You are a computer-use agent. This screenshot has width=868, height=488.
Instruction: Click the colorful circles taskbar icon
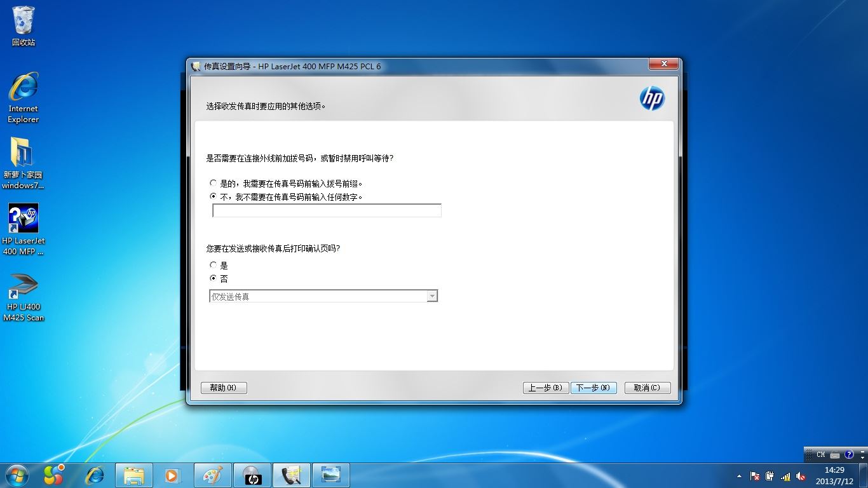55,475
